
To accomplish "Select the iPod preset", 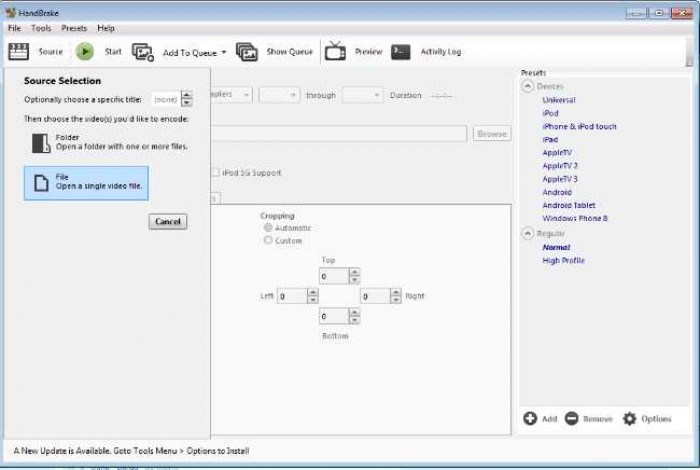I will click(x=550, y=113).
